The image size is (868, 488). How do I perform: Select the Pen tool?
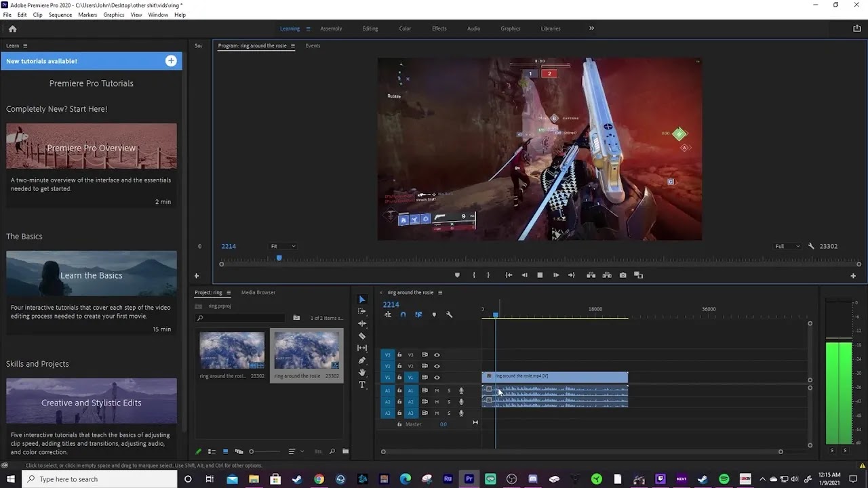[x=362, y=360]
